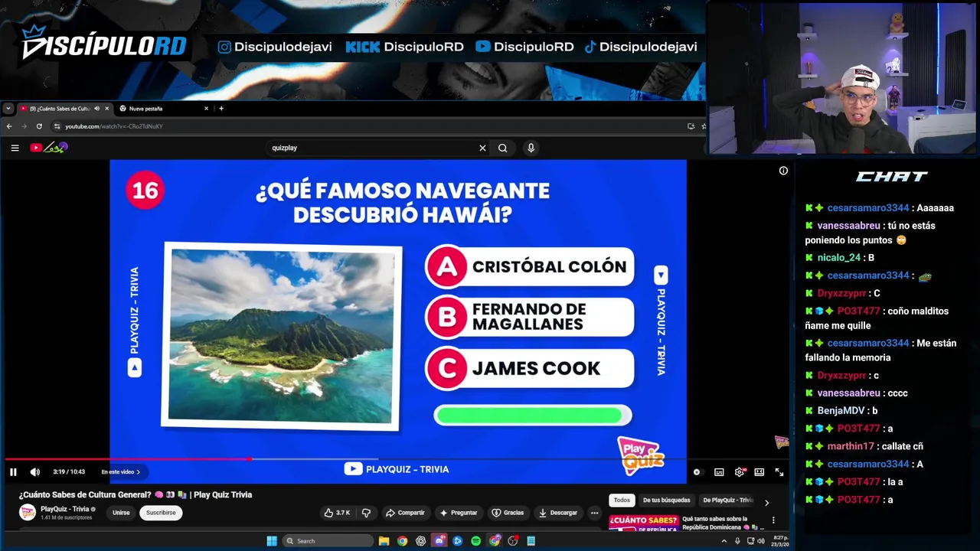Click the Gracias button

[508, 513]
